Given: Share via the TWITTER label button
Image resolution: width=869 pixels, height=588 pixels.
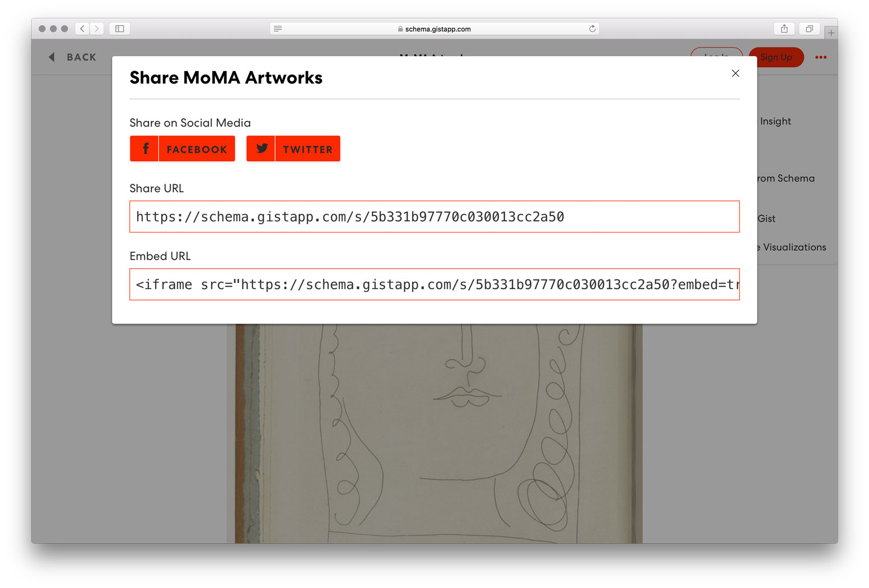Looking at the screenshot, I should click(308, 149).
